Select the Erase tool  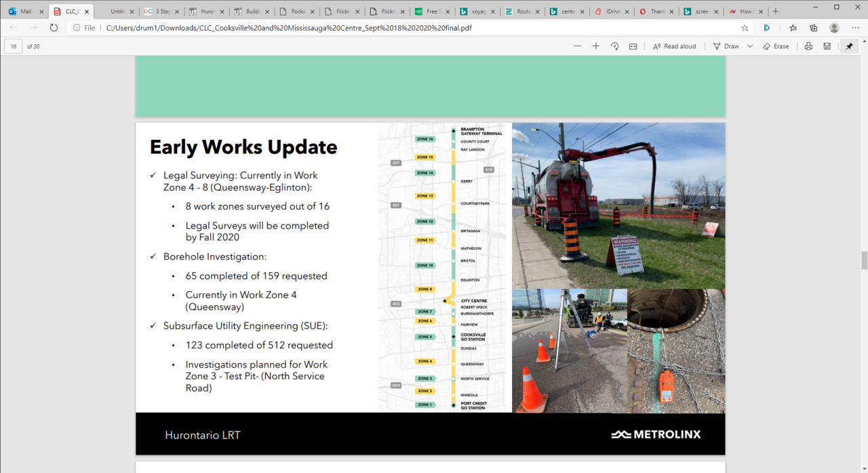(776, 46)
